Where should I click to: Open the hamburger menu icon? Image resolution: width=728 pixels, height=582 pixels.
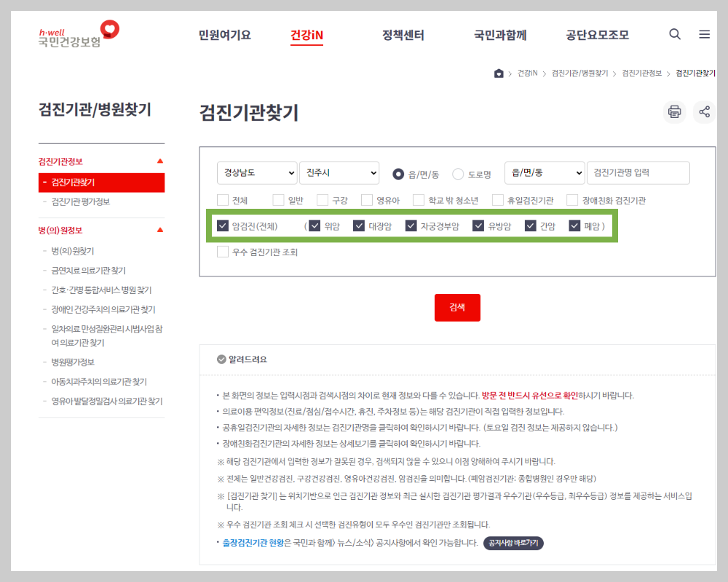click(x=704, y=34)
